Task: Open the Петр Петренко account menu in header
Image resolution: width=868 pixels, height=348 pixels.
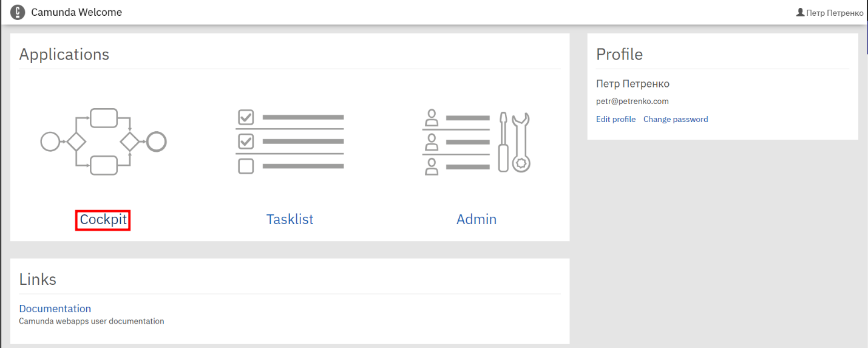Action: click(x=830, y=12)
